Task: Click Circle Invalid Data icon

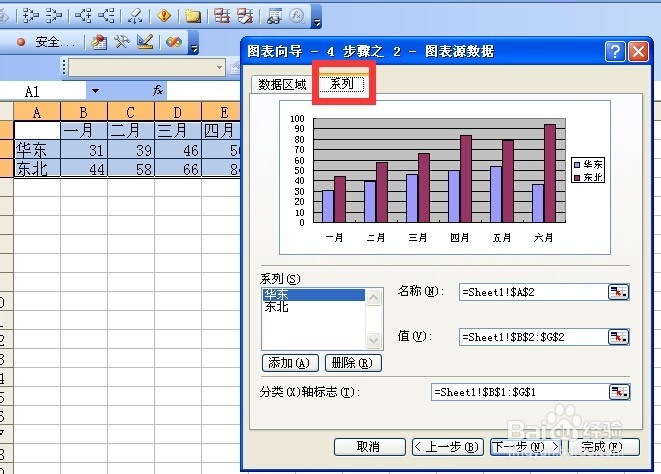Action: click(222, 16)
